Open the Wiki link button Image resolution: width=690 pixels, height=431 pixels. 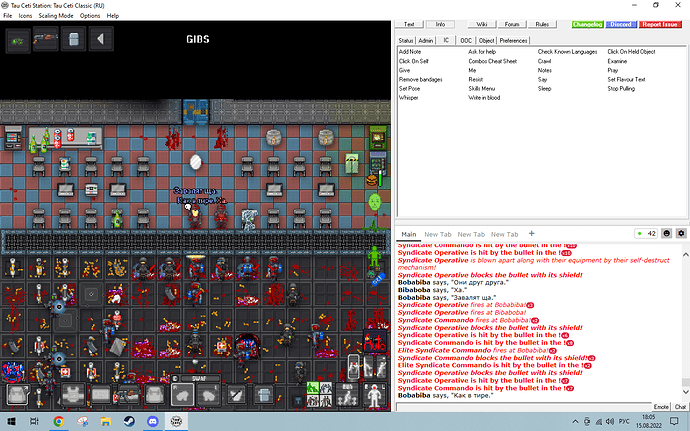[x=481, y=24]
